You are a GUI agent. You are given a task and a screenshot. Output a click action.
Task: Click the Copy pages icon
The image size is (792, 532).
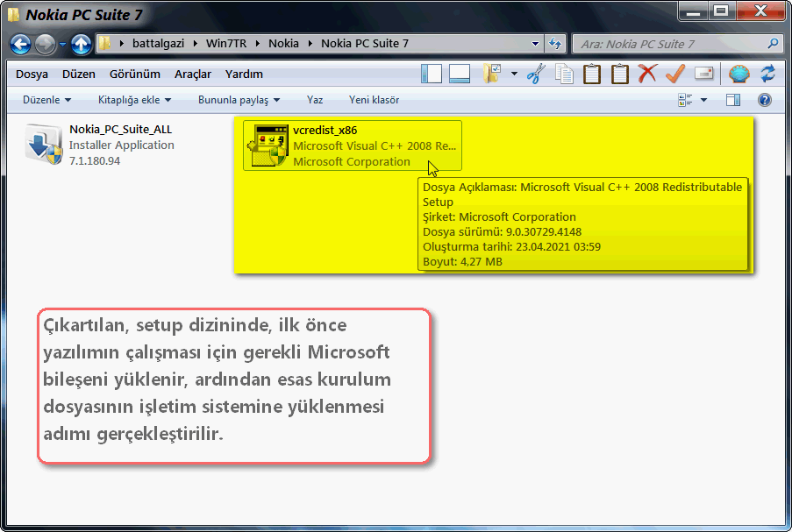point(564,74)
